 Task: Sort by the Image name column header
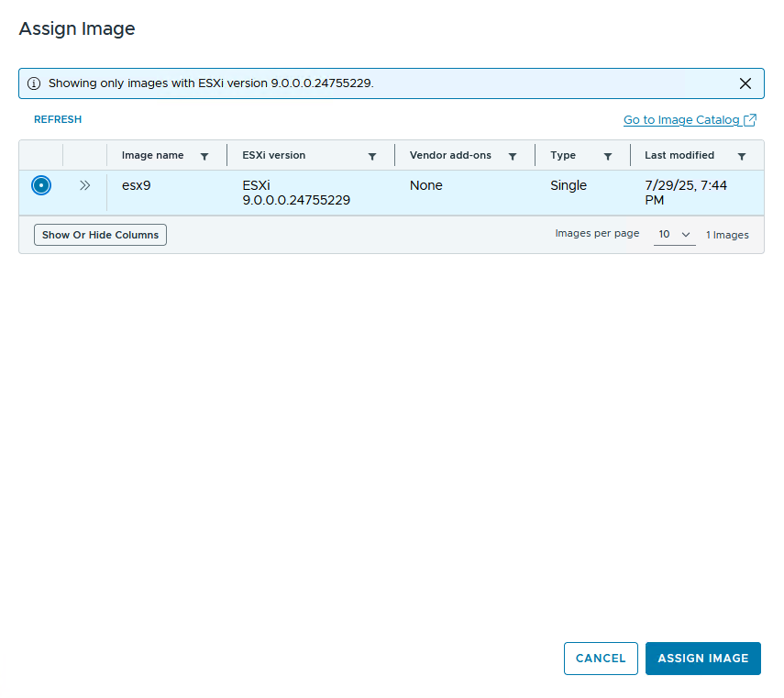click(152, 156)
